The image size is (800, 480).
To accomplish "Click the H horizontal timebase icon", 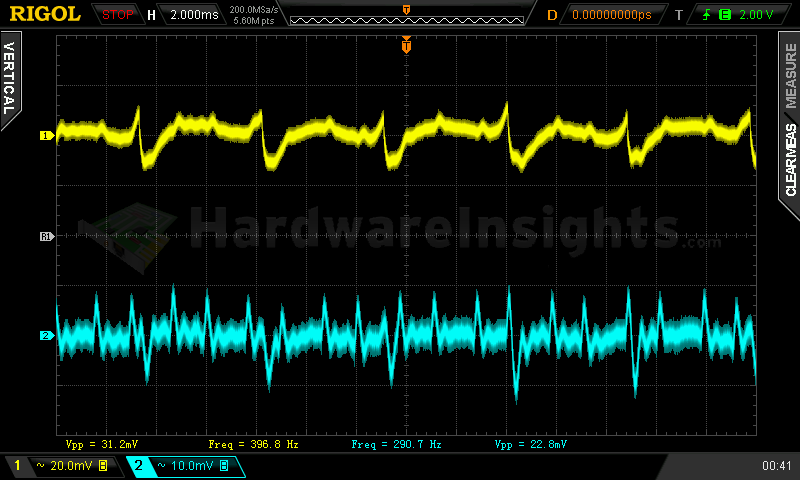I will pos(151,15).
